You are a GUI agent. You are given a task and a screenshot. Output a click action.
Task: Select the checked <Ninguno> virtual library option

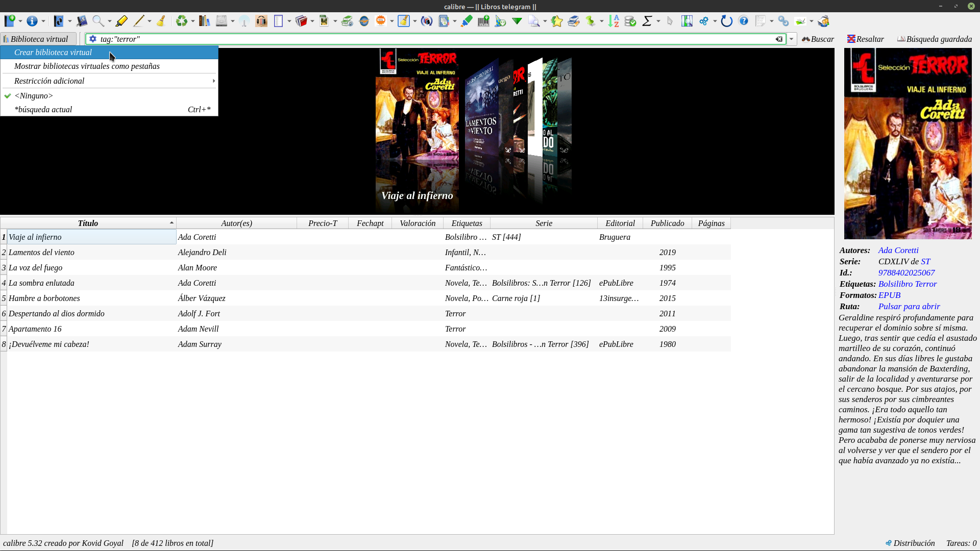[34, 96]
